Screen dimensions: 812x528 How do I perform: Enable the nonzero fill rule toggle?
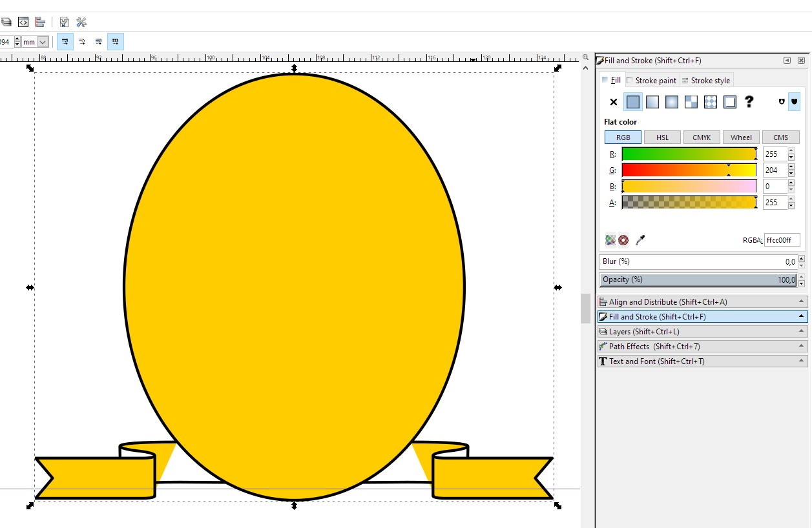794,101
